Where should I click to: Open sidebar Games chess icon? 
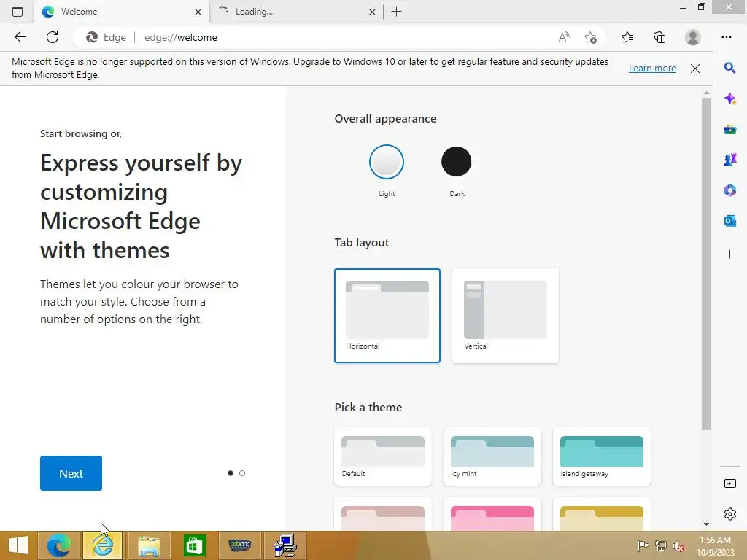729,160
